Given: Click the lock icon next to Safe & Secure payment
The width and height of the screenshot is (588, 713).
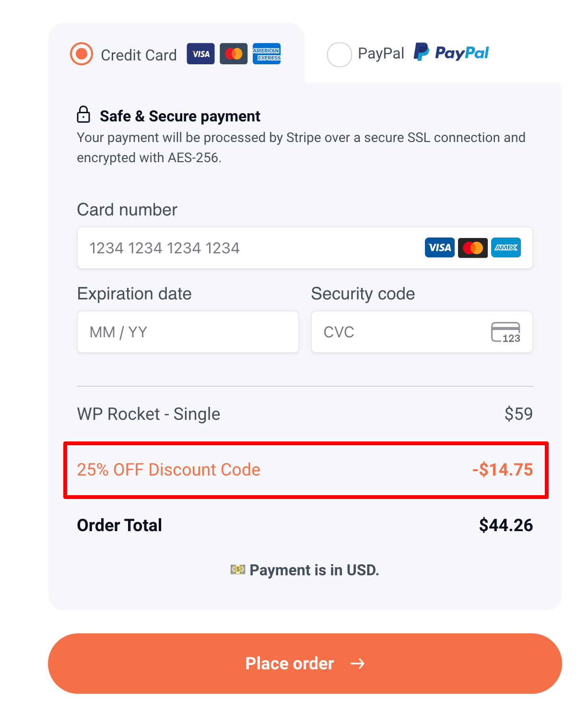Looking at the screenshot, I should (x=83, y=115).
